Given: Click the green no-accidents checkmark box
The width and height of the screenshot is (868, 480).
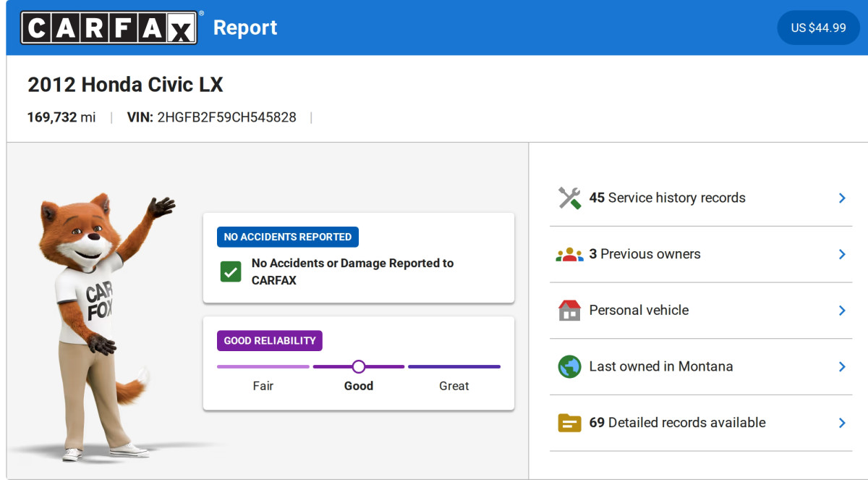Looking at the screenshot, I should 231,272.
